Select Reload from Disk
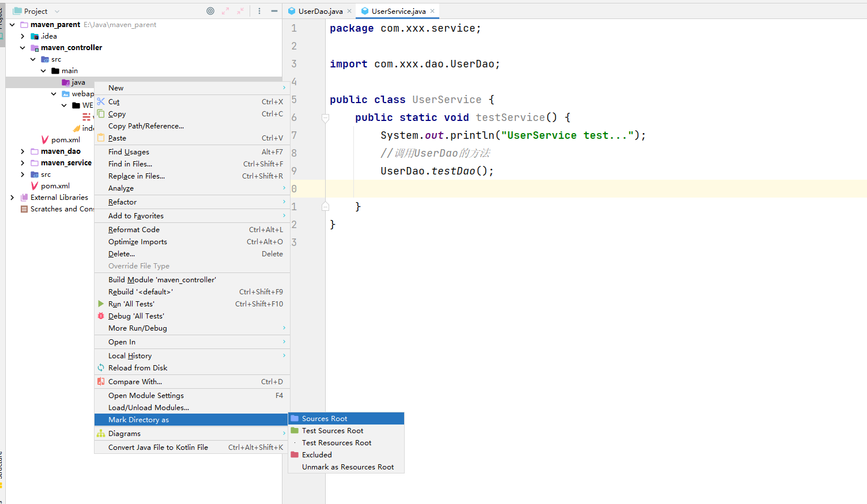The height and width of the screenshot is (504, 867). point(192,368)
